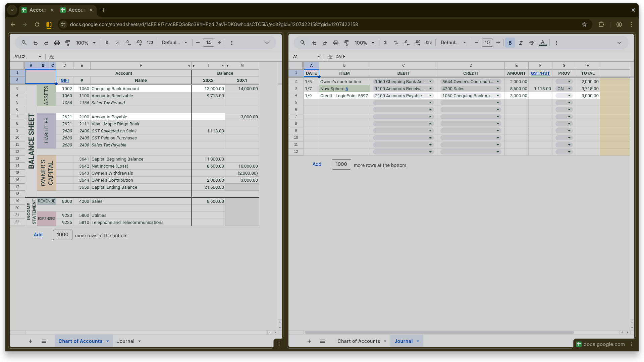Open the DEBIT dropdown in journal row 5
Image resolution: width=644 pixels, height=362 pixels.
tap(430, 103)
